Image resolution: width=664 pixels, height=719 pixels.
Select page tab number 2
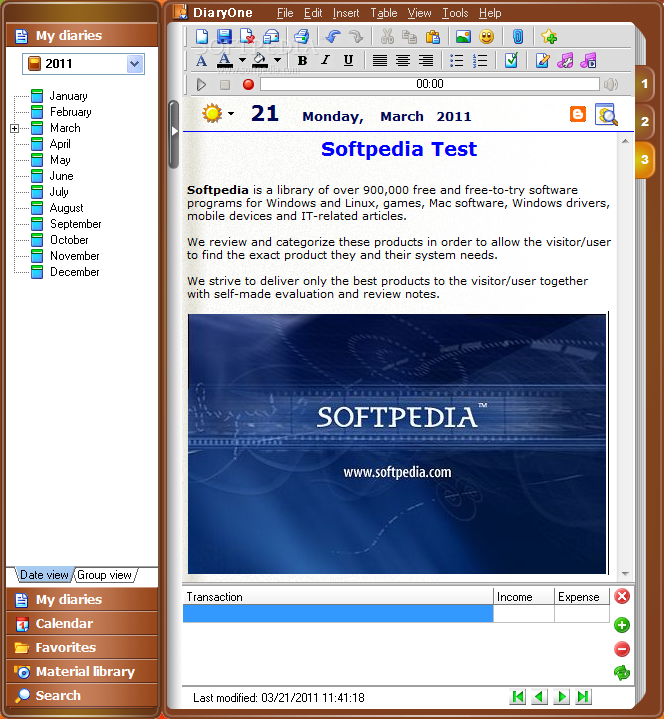tap(644, 122)
